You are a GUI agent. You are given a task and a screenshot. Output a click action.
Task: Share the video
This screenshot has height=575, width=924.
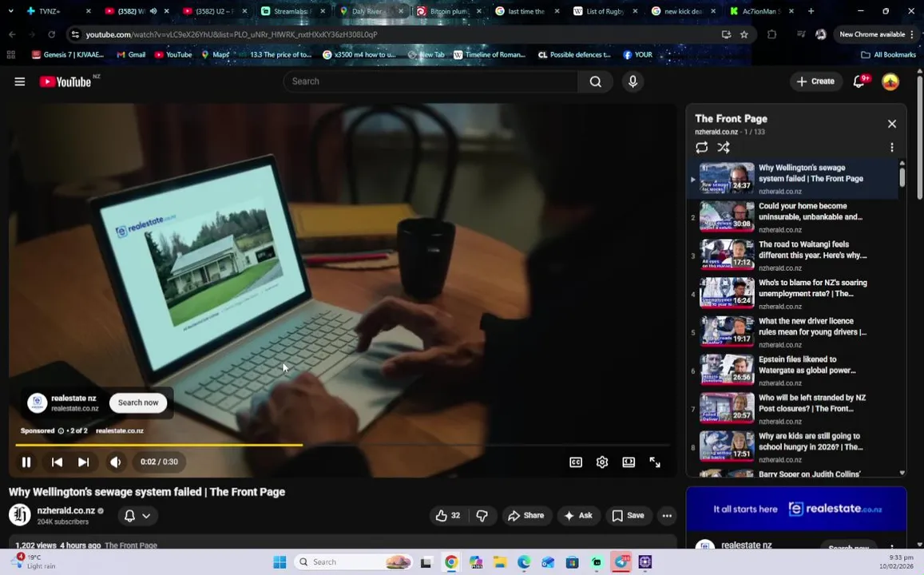pyautogui.click(x=527, y=515)
